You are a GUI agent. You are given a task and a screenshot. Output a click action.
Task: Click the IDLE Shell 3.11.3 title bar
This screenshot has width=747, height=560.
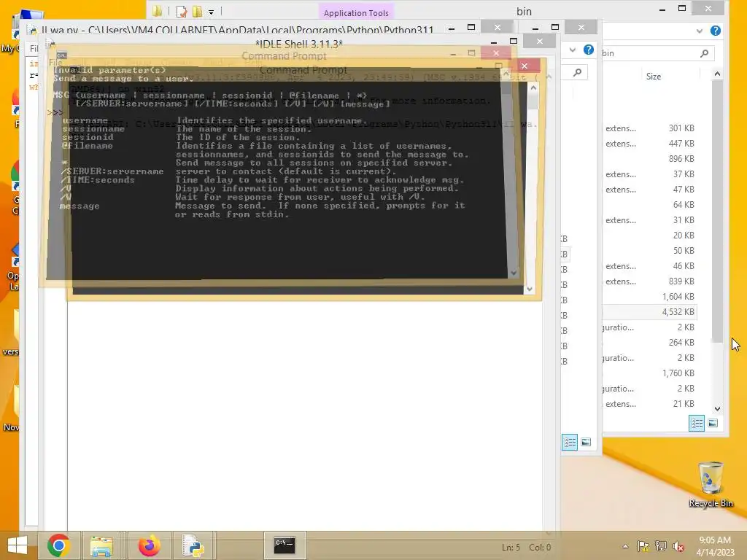(298, 44)
